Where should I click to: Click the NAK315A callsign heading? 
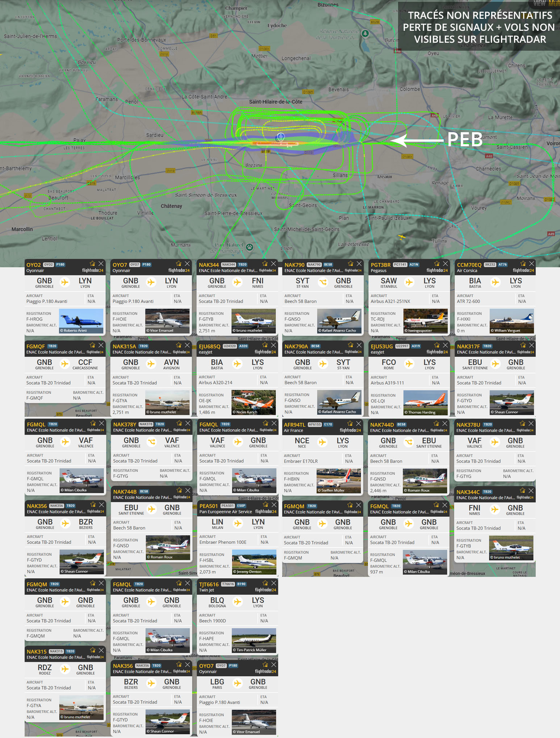click(x=124, y=347)
